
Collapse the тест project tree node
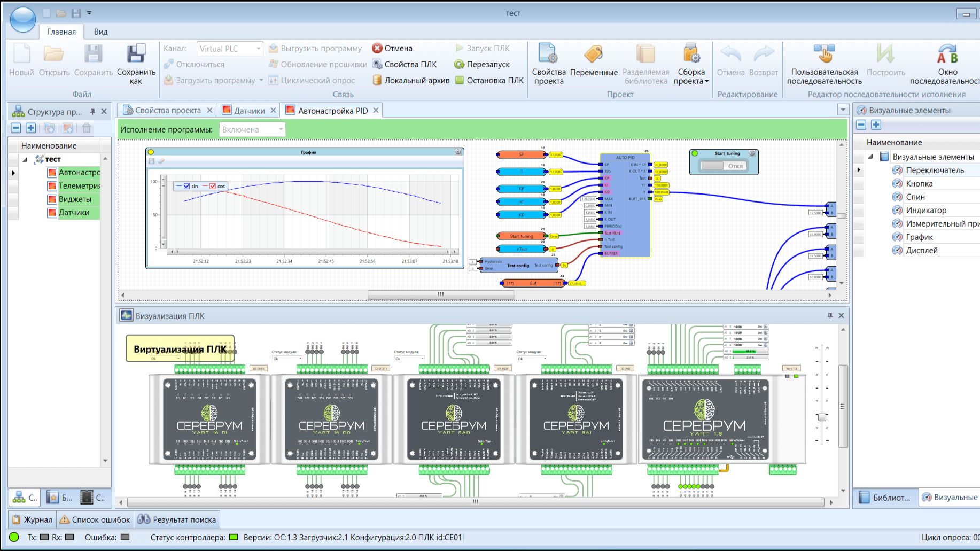[x=25, y=159]
